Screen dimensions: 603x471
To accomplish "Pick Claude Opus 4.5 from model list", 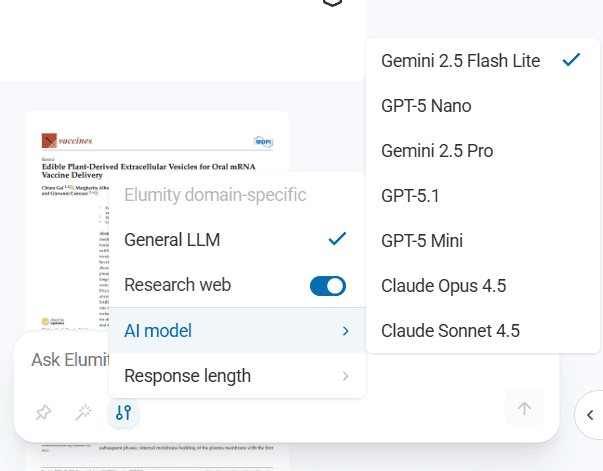I will [443, 286].
